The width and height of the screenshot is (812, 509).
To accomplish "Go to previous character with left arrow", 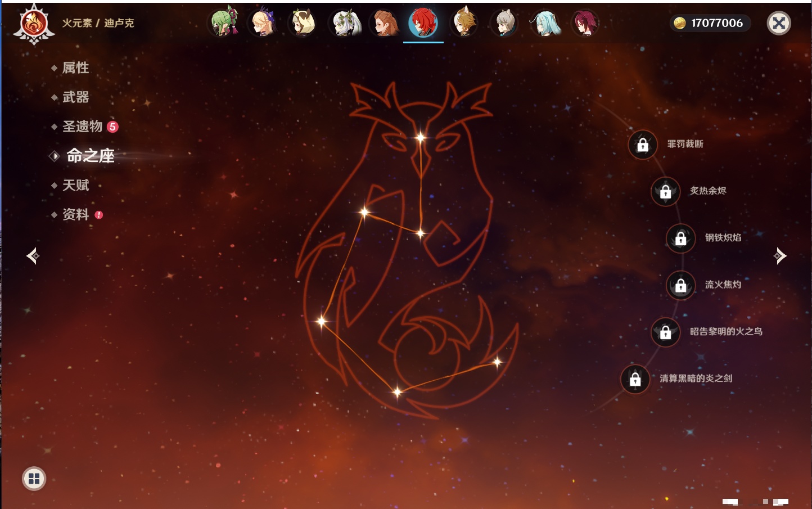I will pyautogui.click(x=33, y=256).
